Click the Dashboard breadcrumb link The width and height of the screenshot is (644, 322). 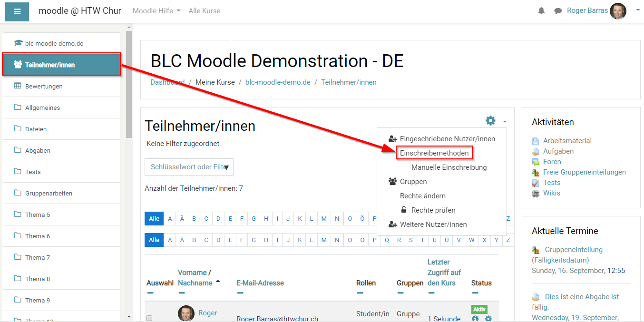167,82
